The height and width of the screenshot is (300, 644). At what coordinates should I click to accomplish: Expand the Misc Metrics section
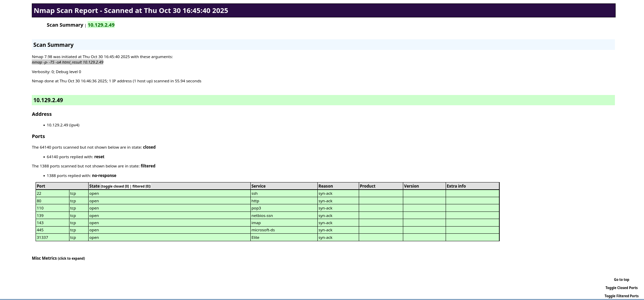click(x=58, y=258)
